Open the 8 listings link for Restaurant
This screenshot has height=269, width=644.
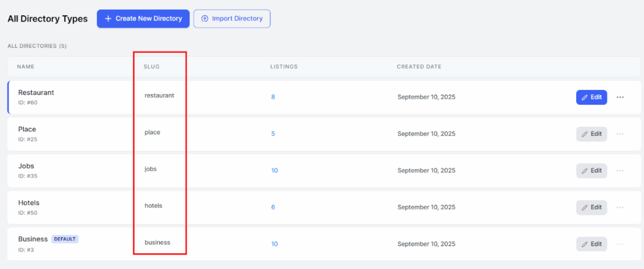[273, 97]
